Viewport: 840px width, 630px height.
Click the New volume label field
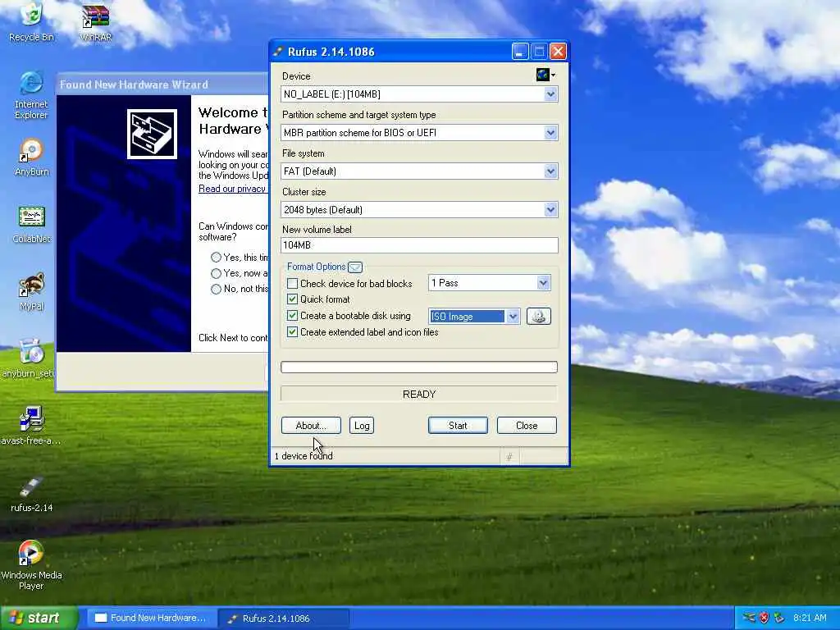coord(419,244)
